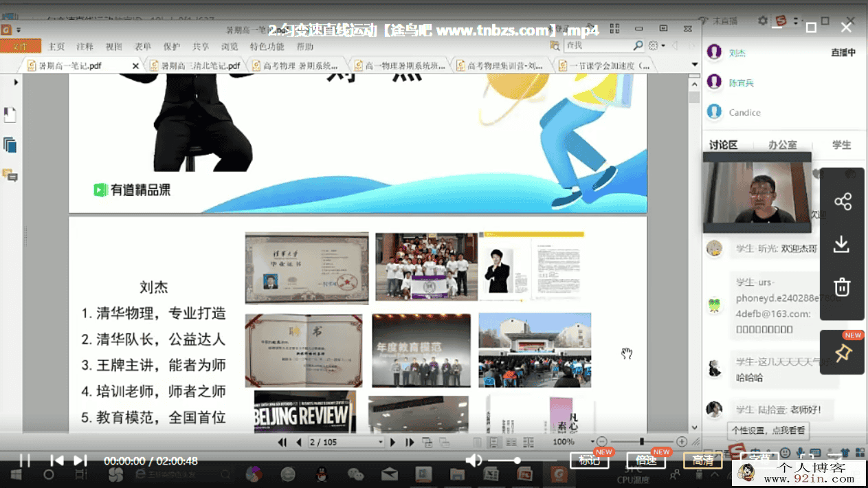Click the zoom in plus button
The width and height of the screenshot is (868, 488).
coord(682,442)
